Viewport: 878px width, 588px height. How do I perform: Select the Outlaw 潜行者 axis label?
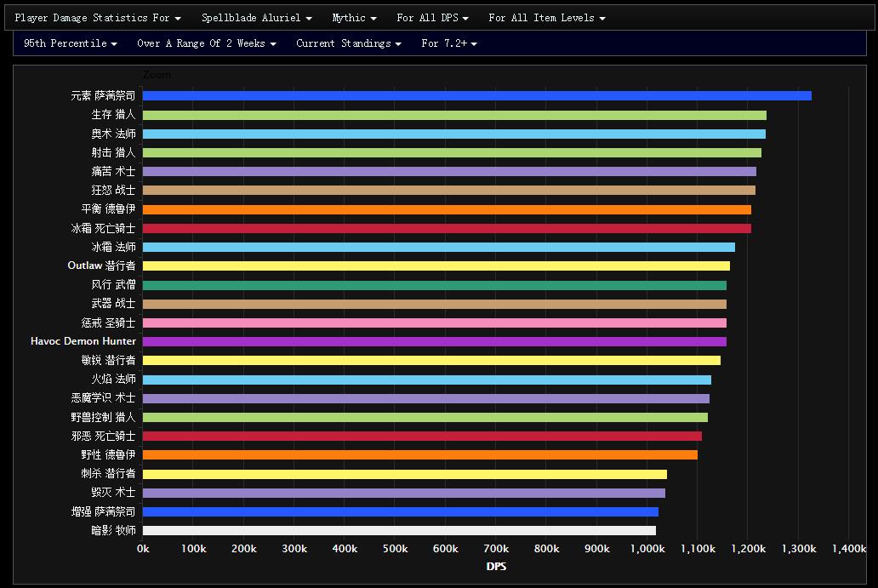pyautogui.click(x=102, y=266)
